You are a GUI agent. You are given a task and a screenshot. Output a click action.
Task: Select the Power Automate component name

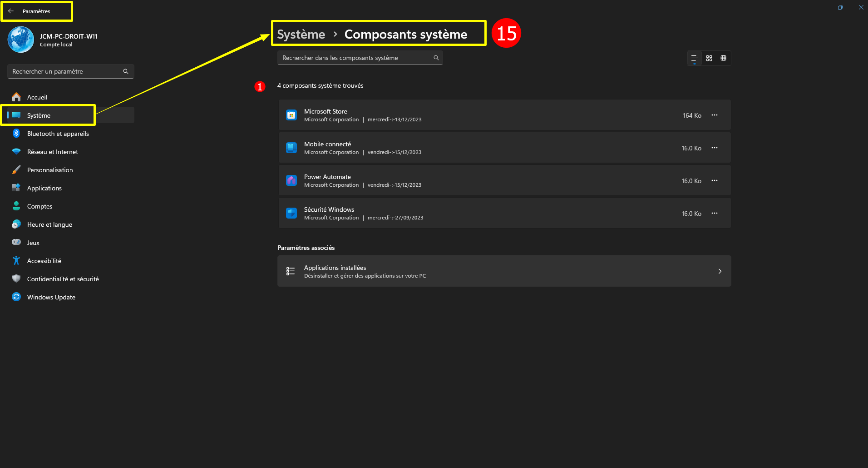click(x=327, y=177)
